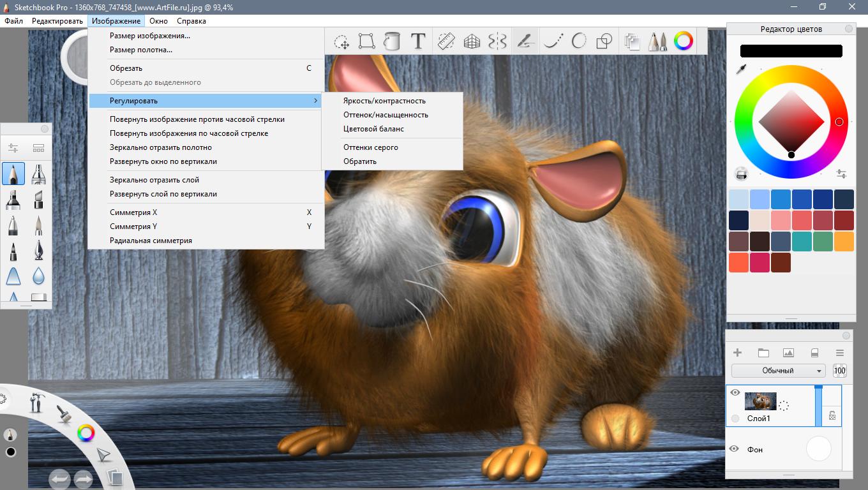Screen dimensions: 868x490
Task: Open the Редактировать menu
Action: [x=57, y=21]
